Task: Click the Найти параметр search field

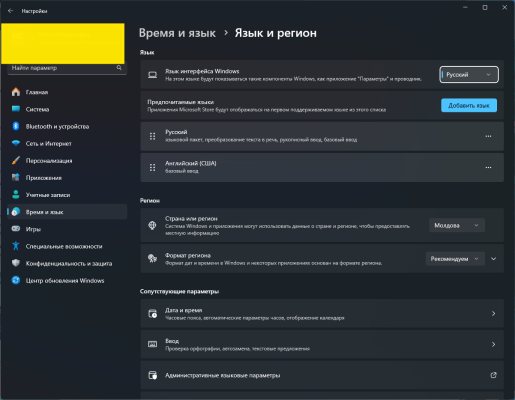Action: (x=67, y=68)
